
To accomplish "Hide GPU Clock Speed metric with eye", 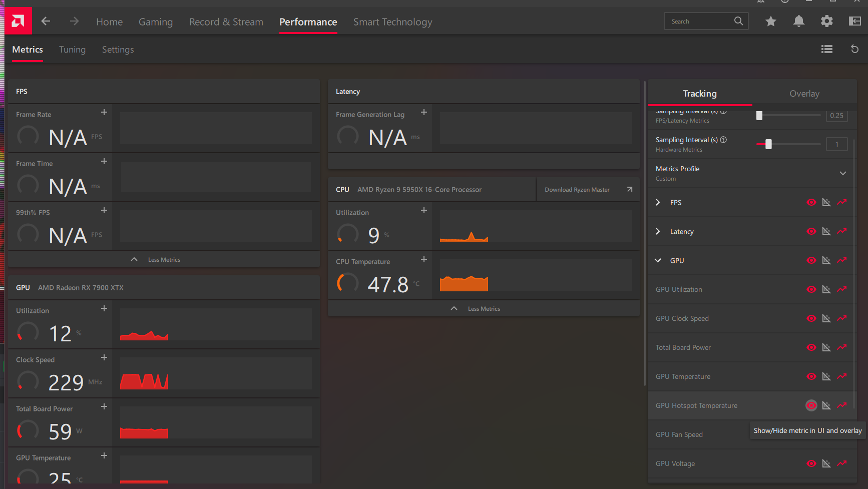I will 811,318.
